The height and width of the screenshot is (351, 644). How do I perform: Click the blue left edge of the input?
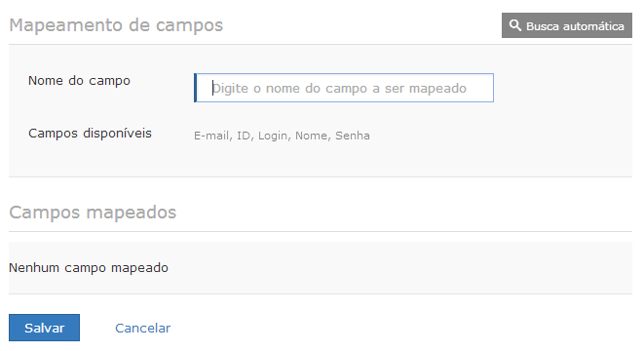coord(196,88)
